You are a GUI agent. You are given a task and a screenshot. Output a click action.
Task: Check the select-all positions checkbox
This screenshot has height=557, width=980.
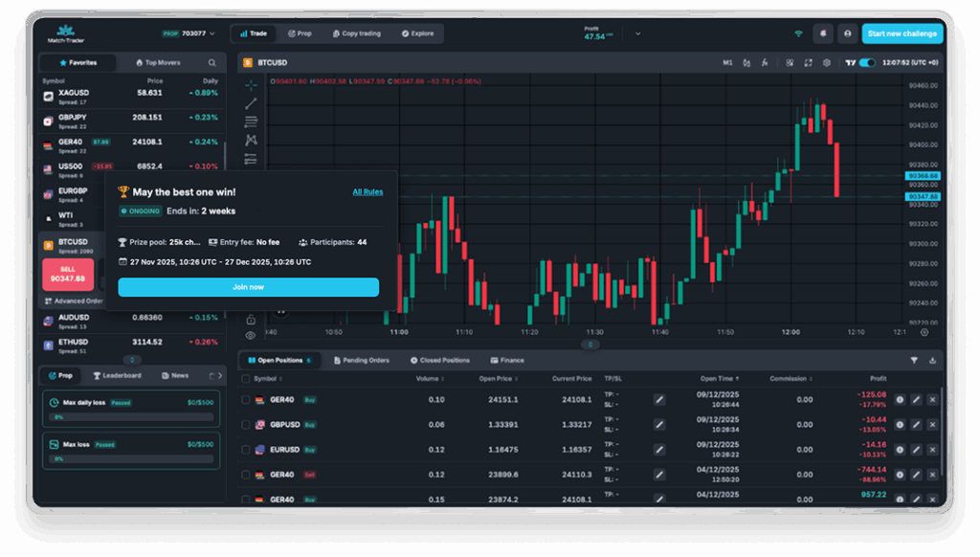(x=246, y=379)
